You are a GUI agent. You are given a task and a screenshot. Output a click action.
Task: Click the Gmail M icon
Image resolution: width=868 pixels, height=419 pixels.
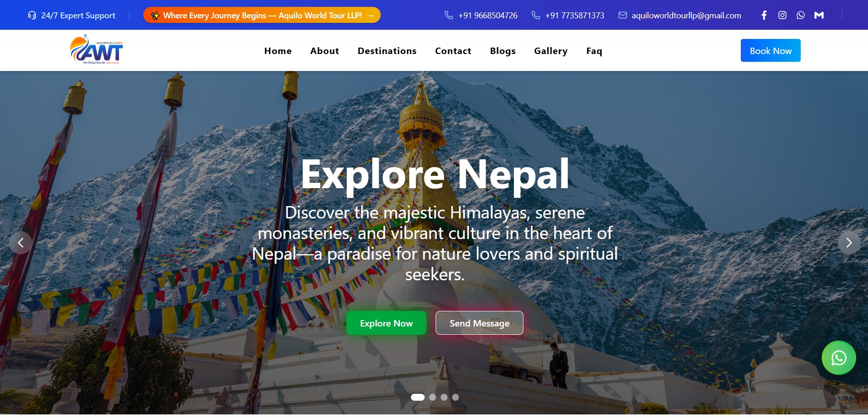pyautogui.click(x=819, y=15)
